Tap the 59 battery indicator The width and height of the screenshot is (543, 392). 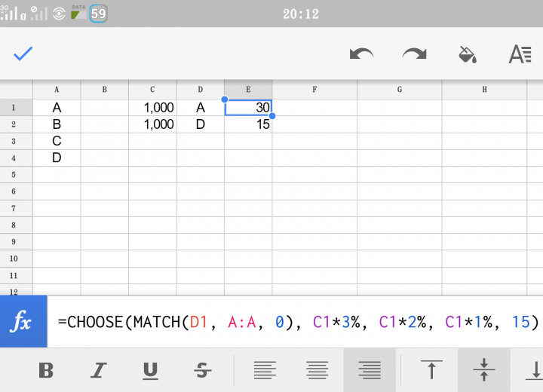coord(98,14)
